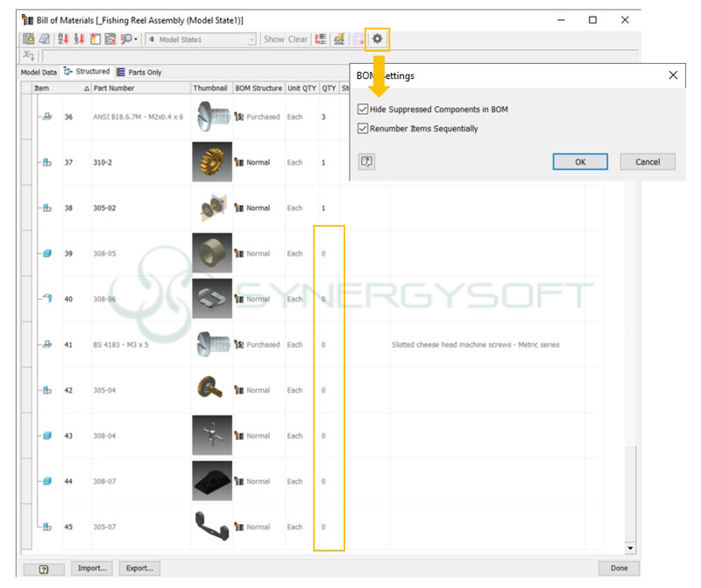Screen dimensions: 701x588
Task: Select the Structured tab
Action: 87,72
